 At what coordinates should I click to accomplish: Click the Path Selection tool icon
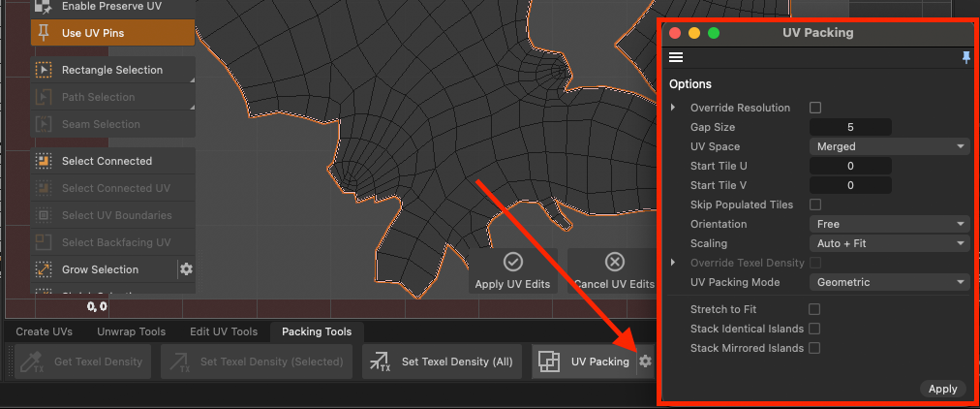44,97
